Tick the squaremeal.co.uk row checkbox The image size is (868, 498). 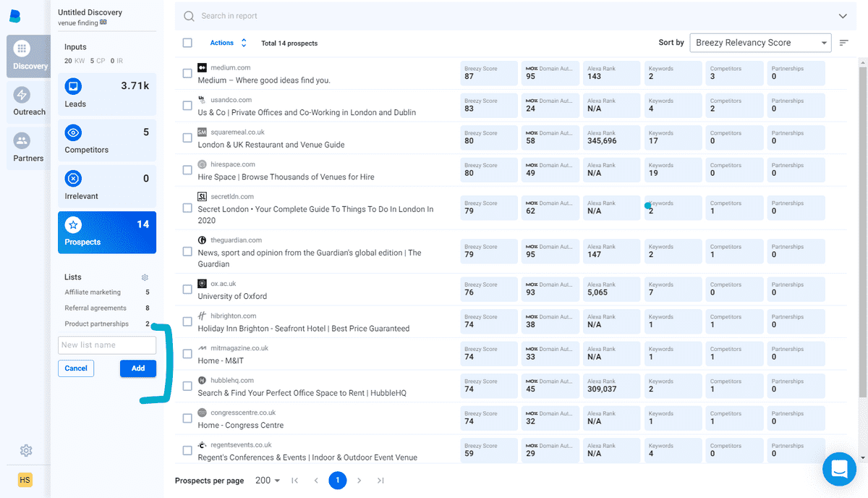(x=187, y=138)
